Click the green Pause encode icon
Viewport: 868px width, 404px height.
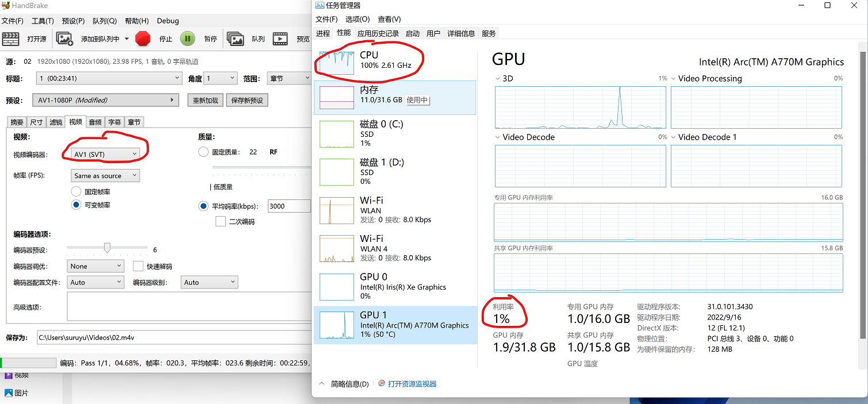click(x=187, y=39)
